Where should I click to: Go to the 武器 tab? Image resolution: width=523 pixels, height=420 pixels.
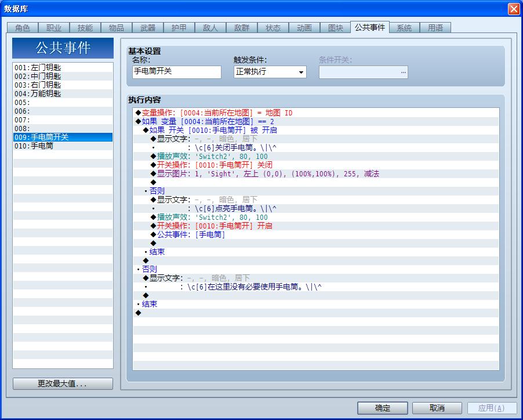[148, 28]
